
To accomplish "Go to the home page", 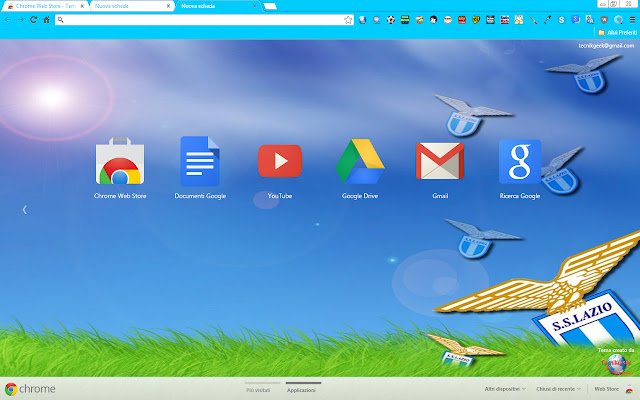I will [x=47, y=20].
